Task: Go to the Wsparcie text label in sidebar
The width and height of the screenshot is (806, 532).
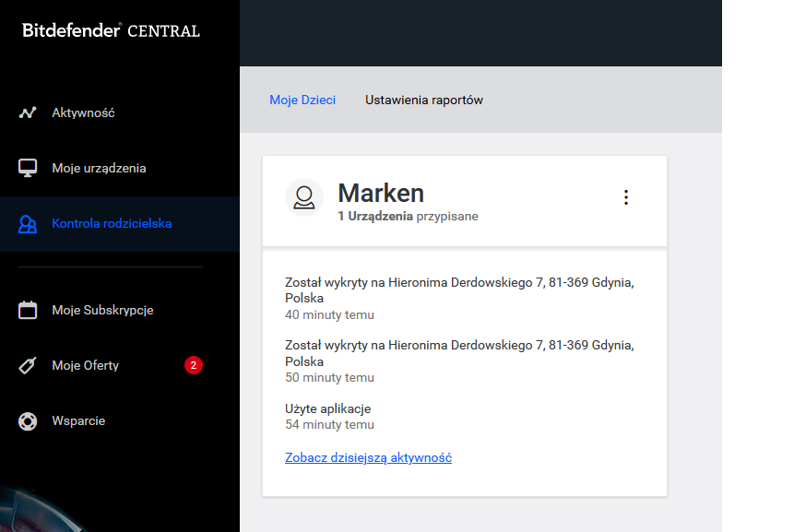Action: 78,421
